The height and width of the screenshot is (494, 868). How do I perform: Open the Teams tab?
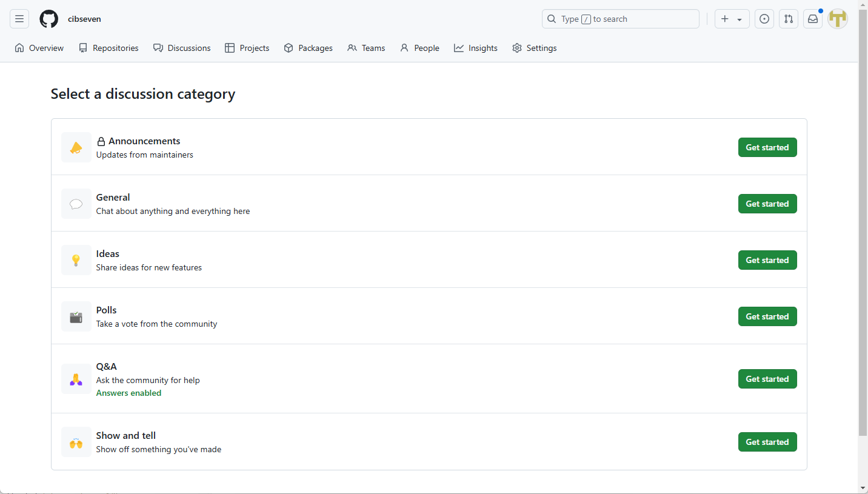tap(366, 48)
